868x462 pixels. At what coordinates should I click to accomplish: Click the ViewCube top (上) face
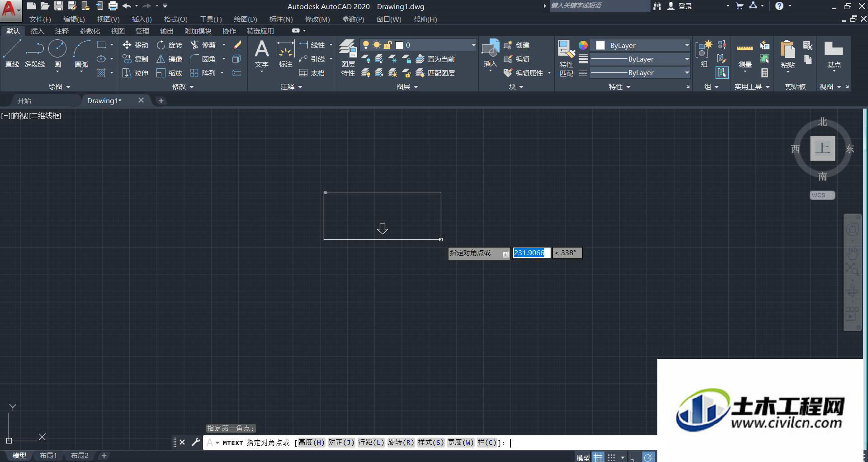(822, 148)
